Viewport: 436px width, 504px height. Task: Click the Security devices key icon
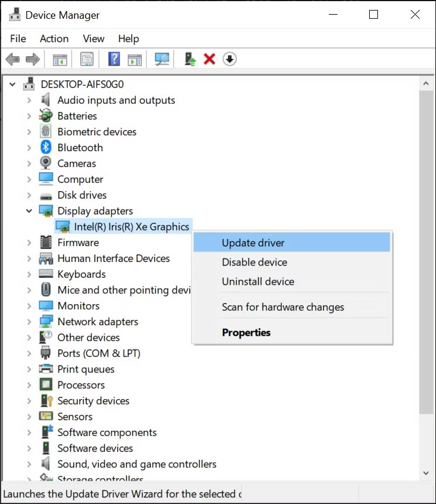click(46, 400)
